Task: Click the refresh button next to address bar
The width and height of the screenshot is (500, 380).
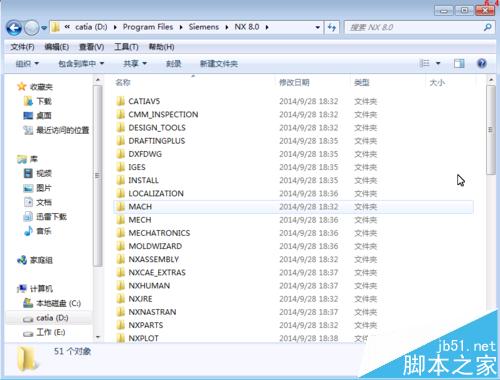Action: [332, 27]
